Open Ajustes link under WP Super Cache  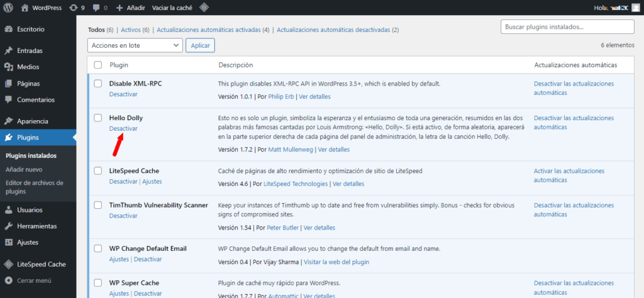(x=119, y=294)
